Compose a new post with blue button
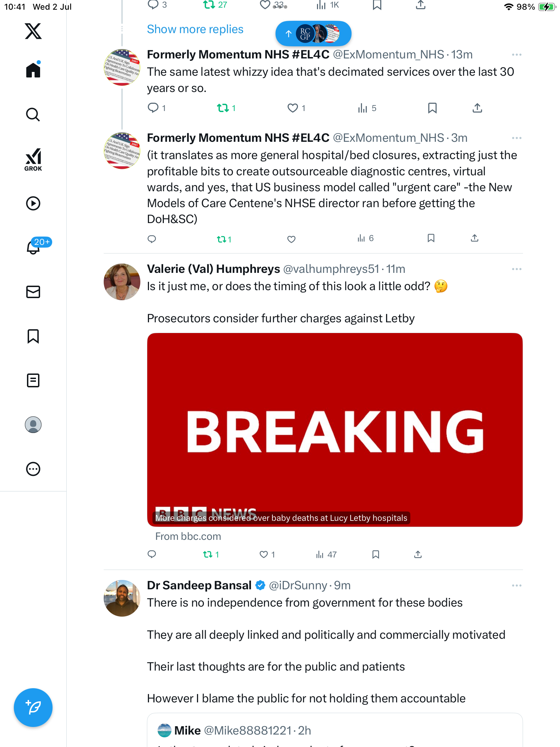This screenshot has height=747, width=560. [x=33, y=708]
